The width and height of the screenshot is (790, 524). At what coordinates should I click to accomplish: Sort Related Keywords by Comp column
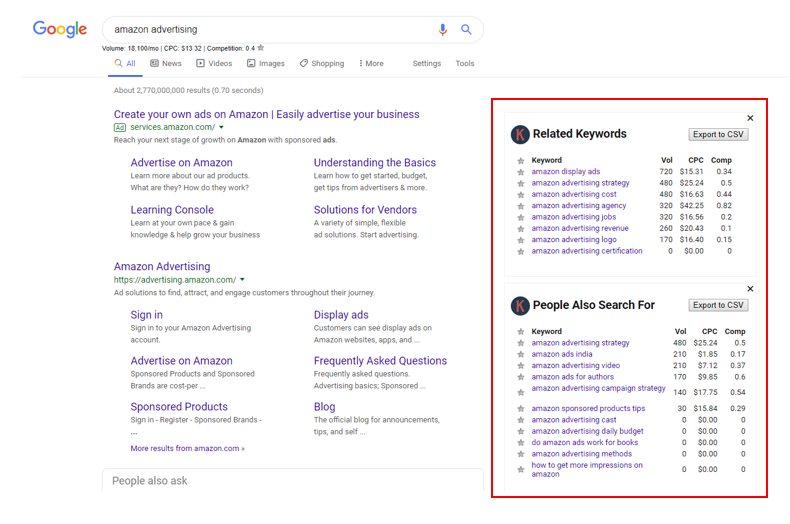[721, 160]
